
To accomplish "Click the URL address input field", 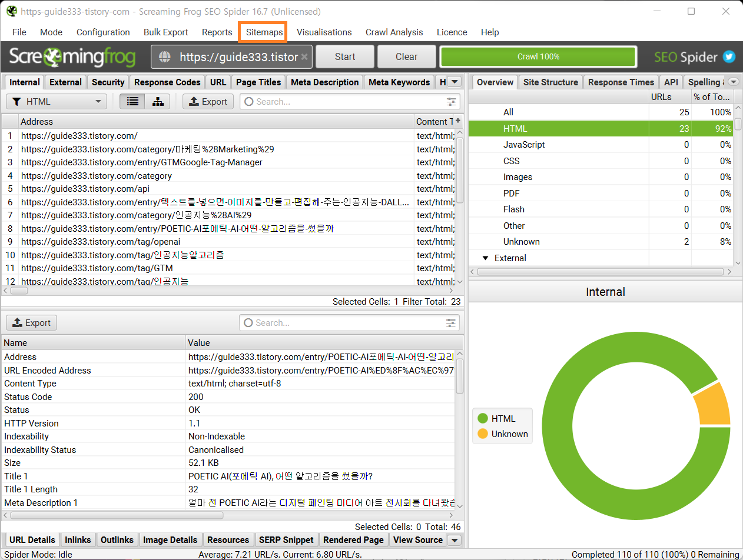I will (x=233, y=57).
